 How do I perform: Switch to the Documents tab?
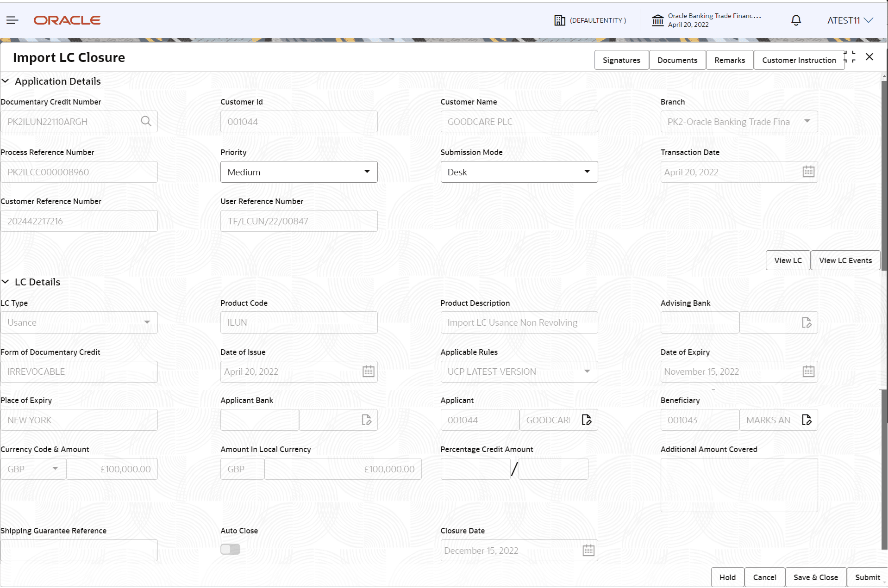click(677, 60)
